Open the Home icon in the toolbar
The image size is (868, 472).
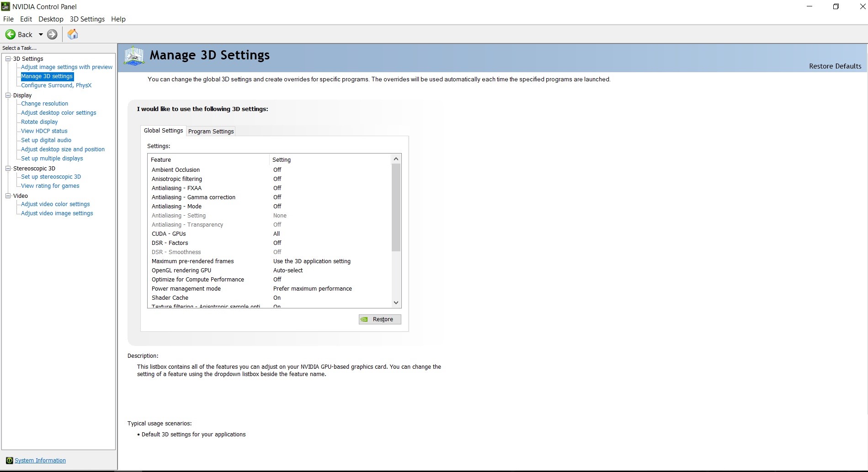pos(73,34)
